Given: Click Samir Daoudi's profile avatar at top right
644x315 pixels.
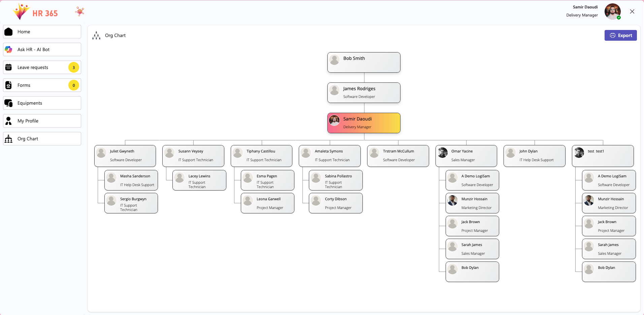Looking at the screenshot, I should pyautogui.click(x=612, y=11).
